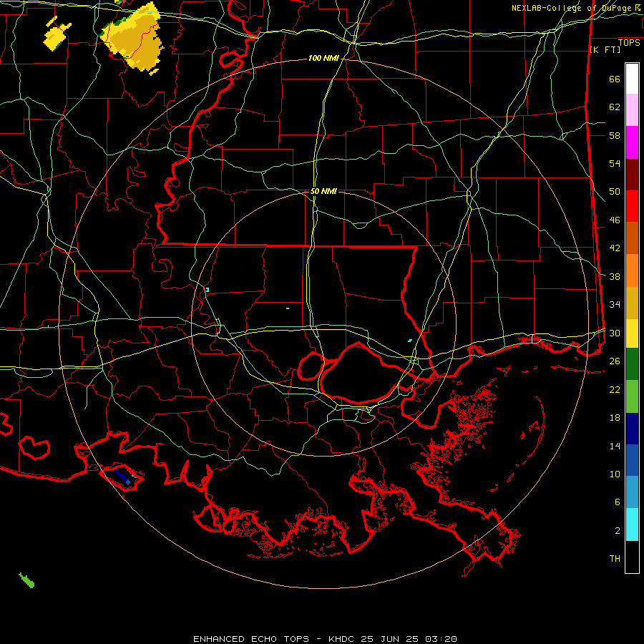
Task: Click the "42" legend value
Action: (x=615, y=248)
